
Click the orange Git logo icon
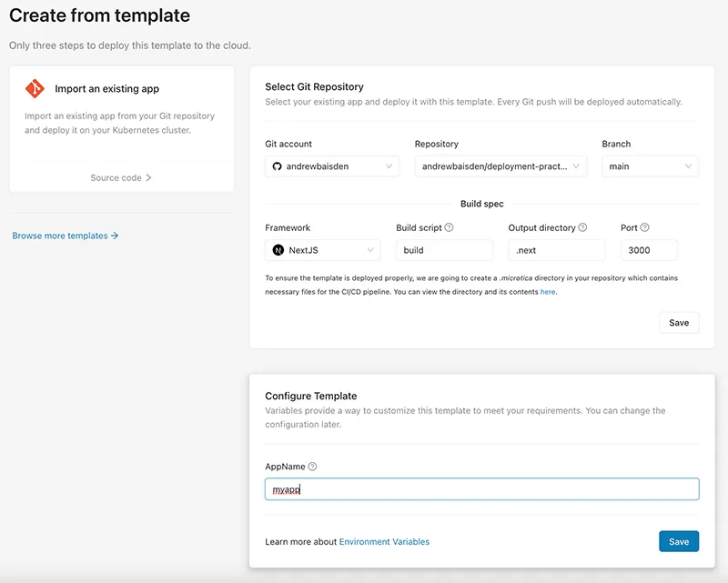pos(35,88)
